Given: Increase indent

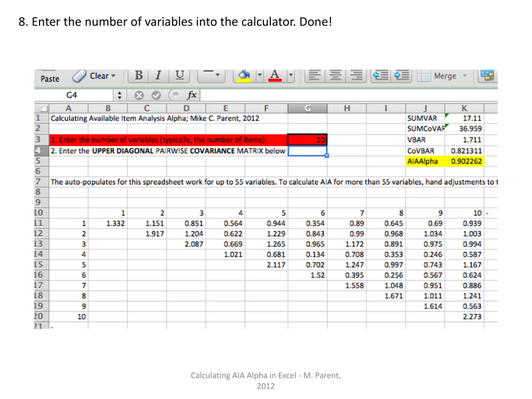Looking at the screenshot, I should click(401, 75).
